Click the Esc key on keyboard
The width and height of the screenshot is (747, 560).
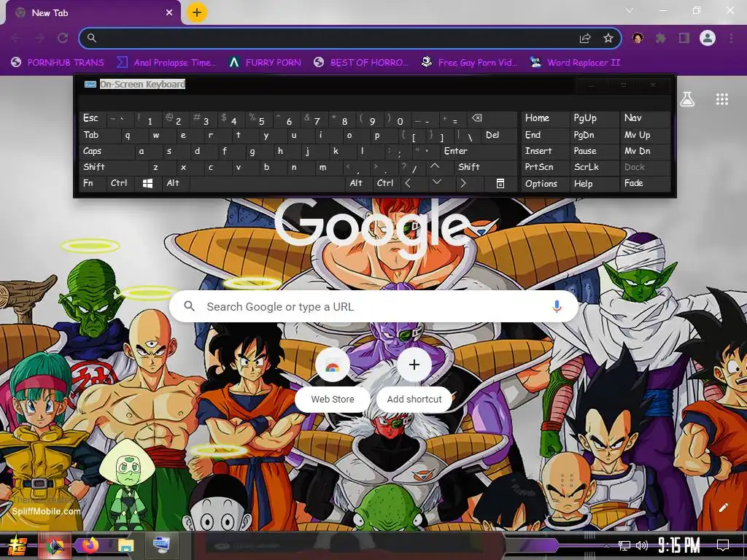(93, 118)
